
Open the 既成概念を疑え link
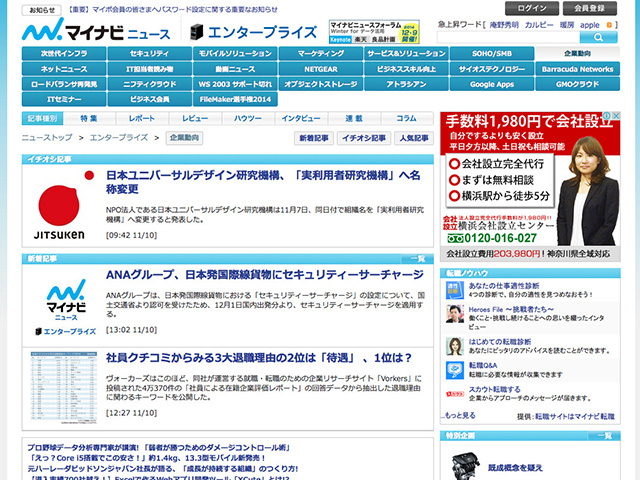click(x=515, y=468)
